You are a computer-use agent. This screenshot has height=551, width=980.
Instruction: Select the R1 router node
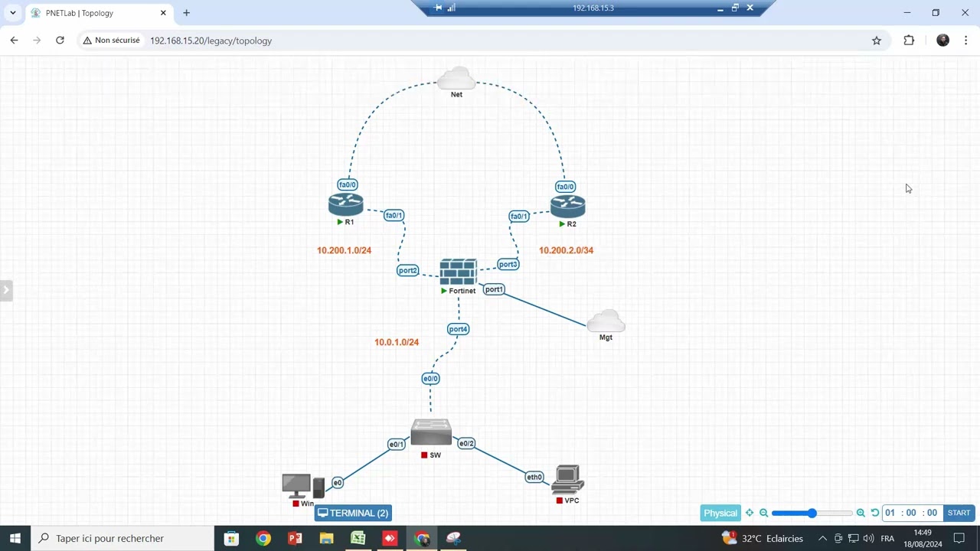pyautogui.click(x=345, y=204)
